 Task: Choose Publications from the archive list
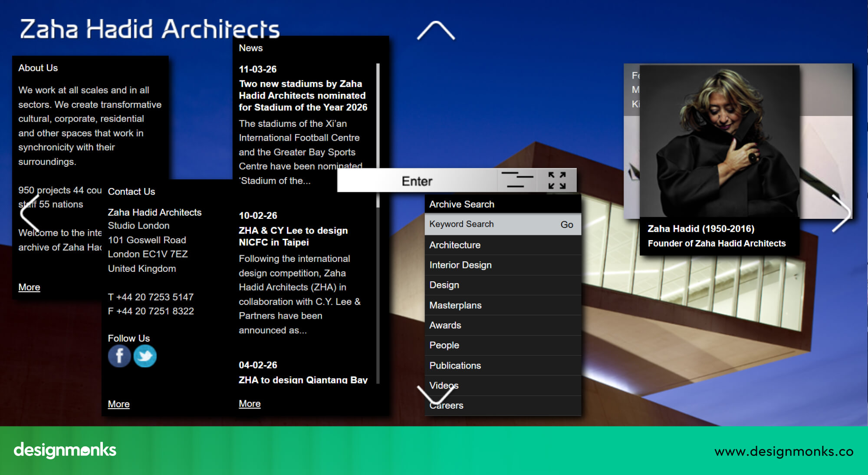(455, 366)
